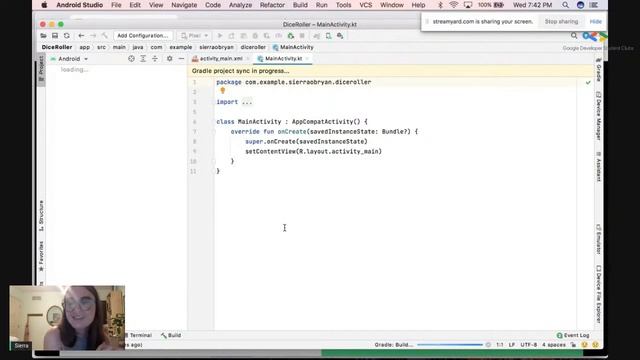The image size is (640, 360).
Task: Click the Make Project hammer icon
Action: (104, 36)
